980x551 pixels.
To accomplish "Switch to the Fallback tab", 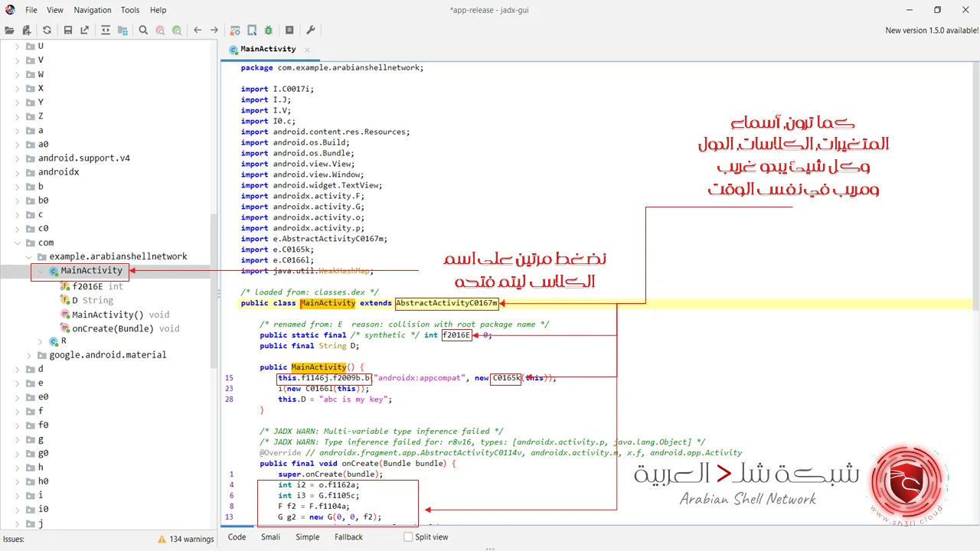I will [348, 537].
